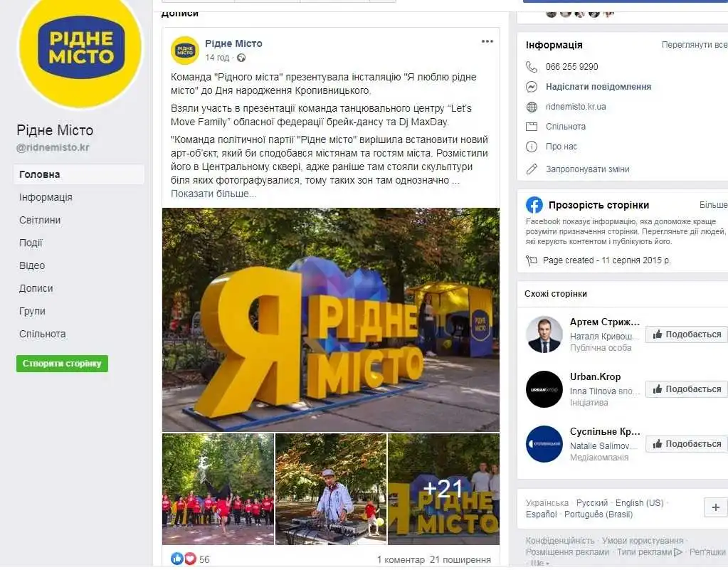This screenshot has height=570, width=728.
Task: Open the +21 photos thumbnail
Action: tap(443, 489)
